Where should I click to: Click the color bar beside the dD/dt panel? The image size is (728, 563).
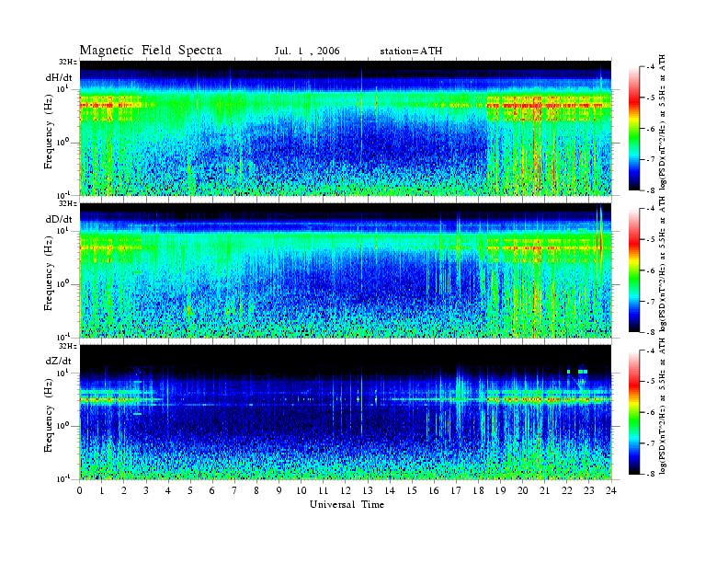click(x=633, y=270)
